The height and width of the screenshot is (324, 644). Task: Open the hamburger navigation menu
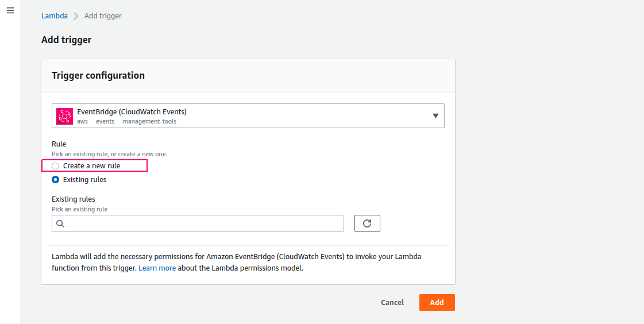click(x=10, y=10)
